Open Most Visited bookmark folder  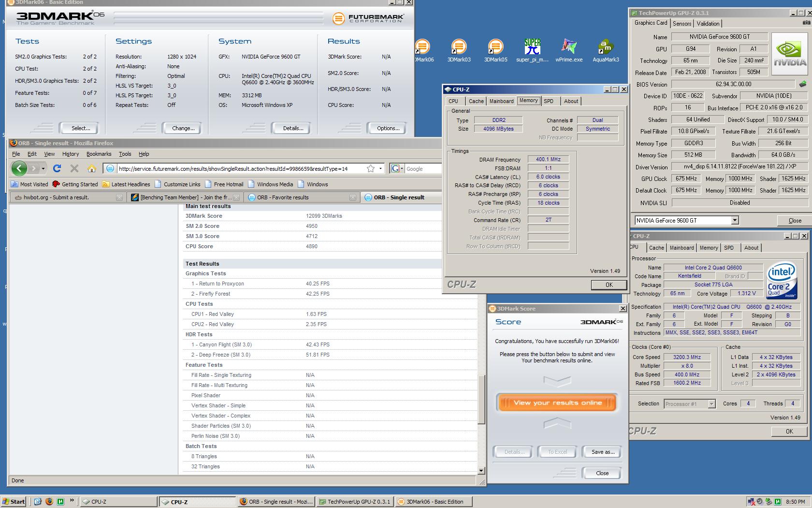(29, 184)
